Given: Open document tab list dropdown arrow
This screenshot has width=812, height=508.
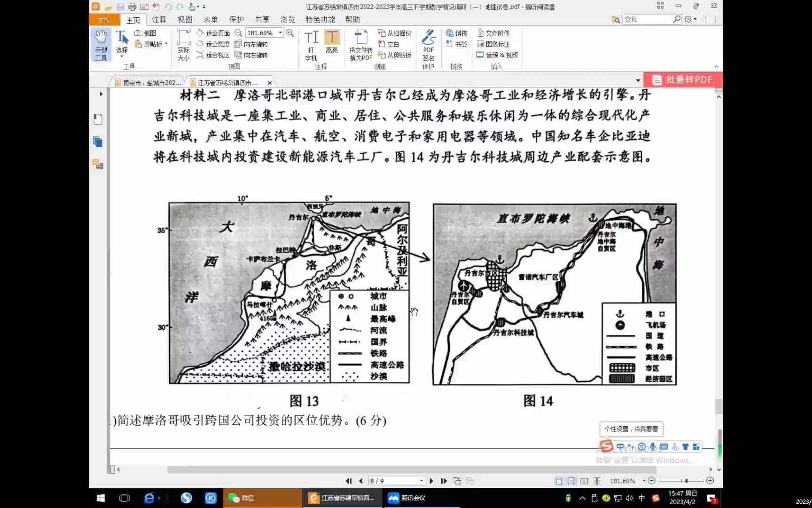Looking at the screenshot, I should [638, 80].
